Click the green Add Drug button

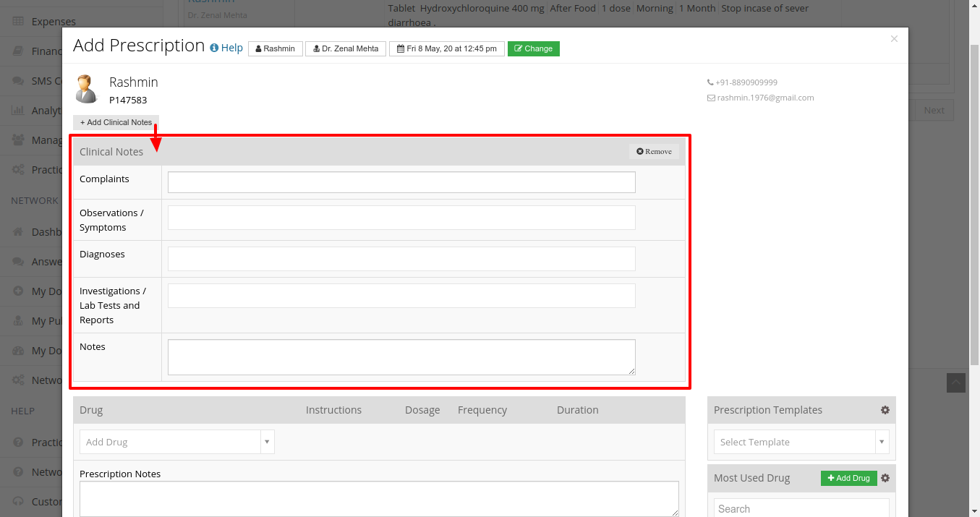point(849,478)
